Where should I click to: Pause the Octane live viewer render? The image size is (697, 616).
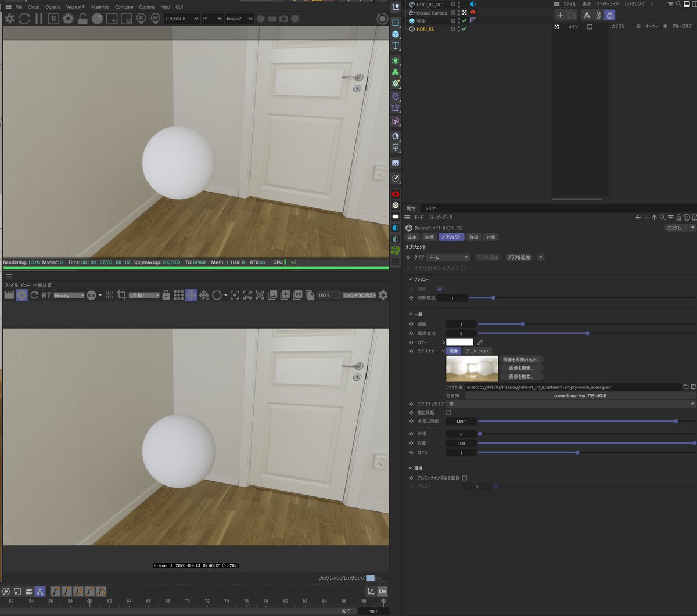click(39, 19)
